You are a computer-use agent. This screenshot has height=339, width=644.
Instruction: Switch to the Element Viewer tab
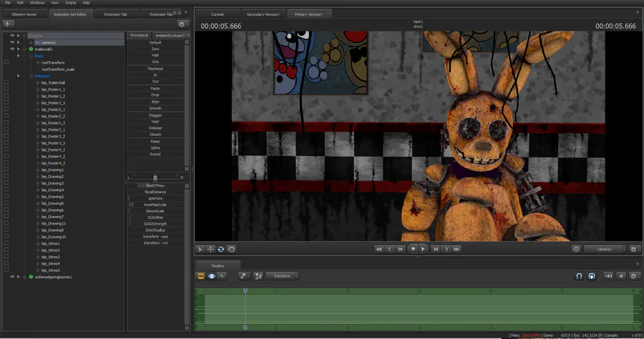click(24, 14)
